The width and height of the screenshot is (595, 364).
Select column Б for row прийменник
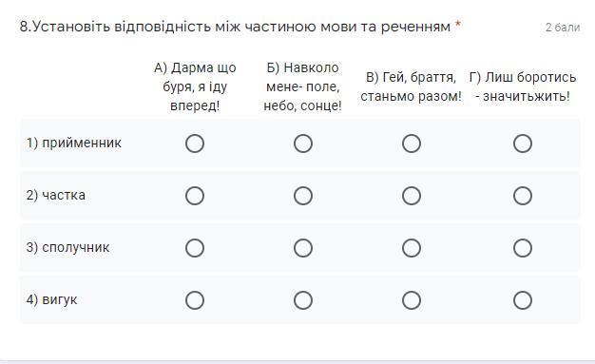303,144
